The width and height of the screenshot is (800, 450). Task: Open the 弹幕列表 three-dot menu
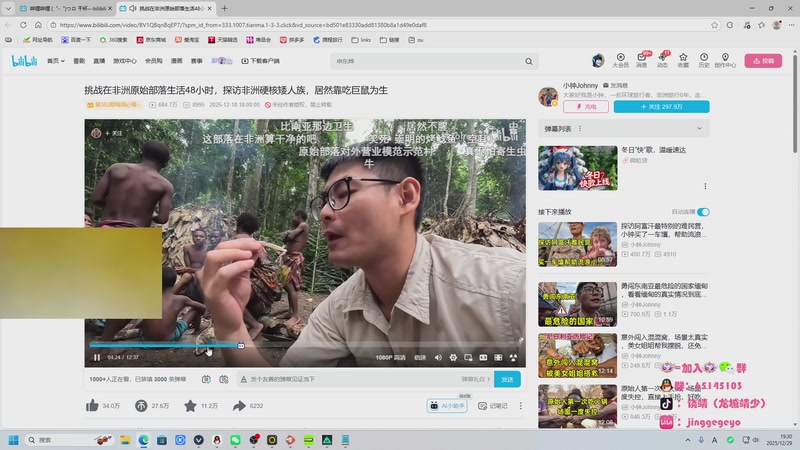[x=580, y=129]
